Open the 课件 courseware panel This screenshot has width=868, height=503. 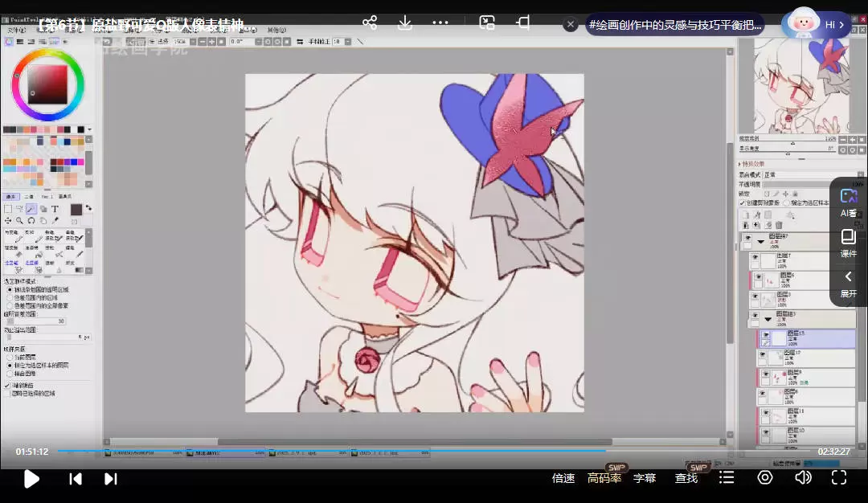point(848,243)
